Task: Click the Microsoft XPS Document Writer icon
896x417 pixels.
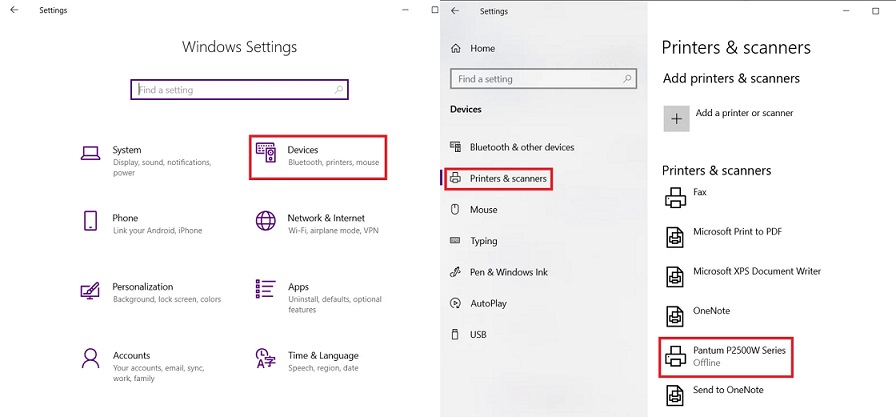Action: pyautogui.click(x=675, y=276)
